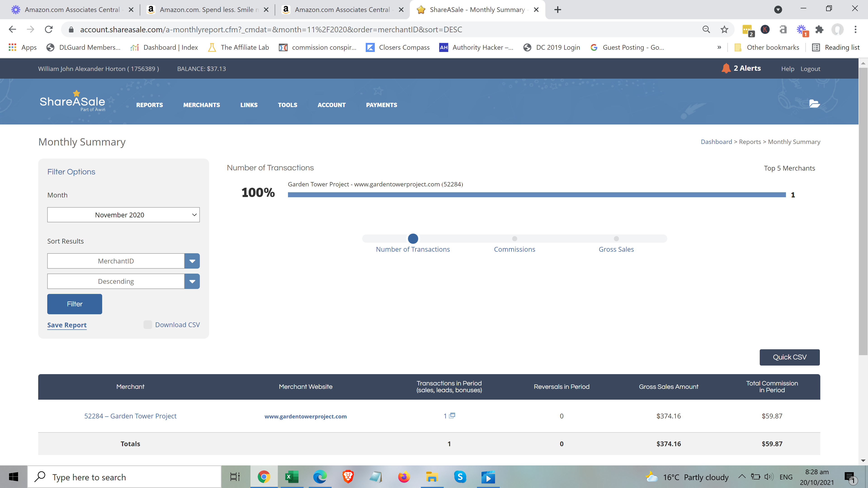Open the LINKS menu
868x488 pixels.
pyautogui.click(x=249, y=105)
